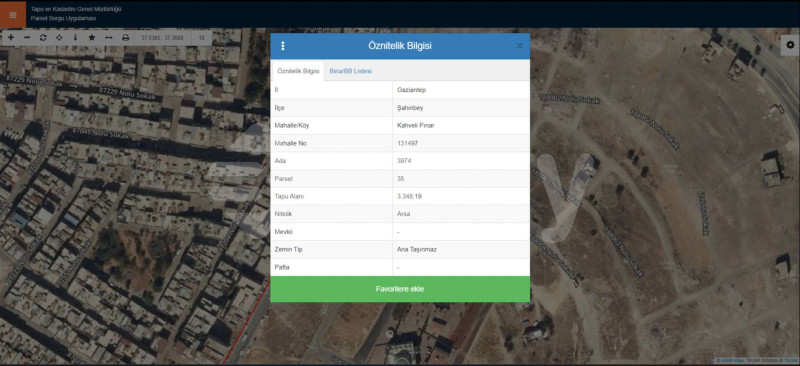
Task: Switch to the Bina/BB Listesi tab
Action: point(351,71)
